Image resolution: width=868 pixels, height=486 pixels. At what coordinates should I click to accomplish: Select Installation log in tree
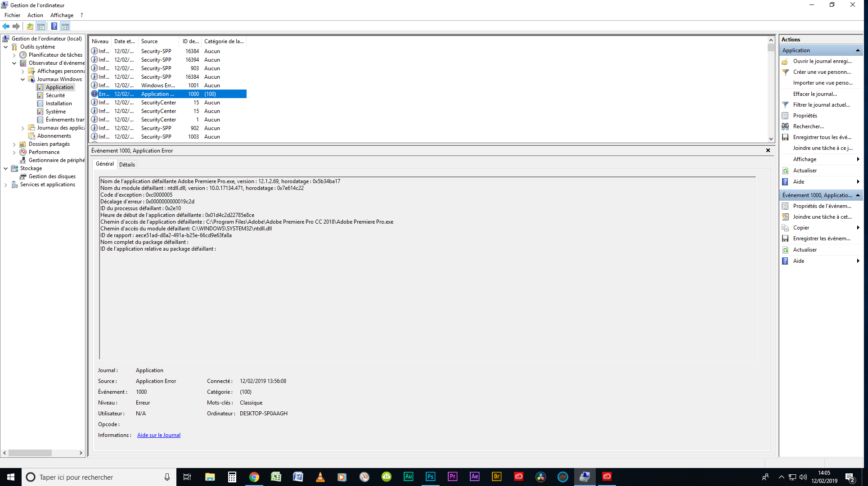(58, 103)
